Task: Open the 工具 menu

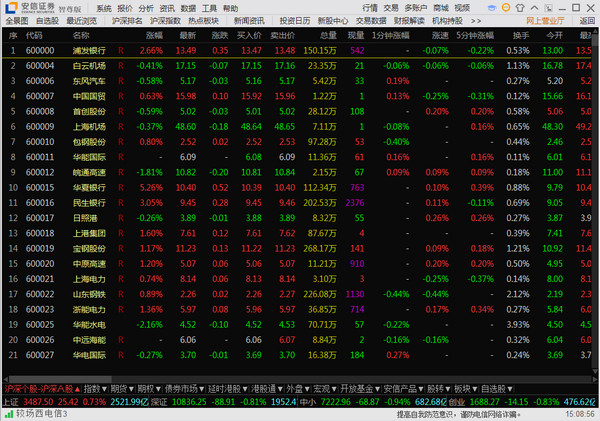Action: (209, 8)
